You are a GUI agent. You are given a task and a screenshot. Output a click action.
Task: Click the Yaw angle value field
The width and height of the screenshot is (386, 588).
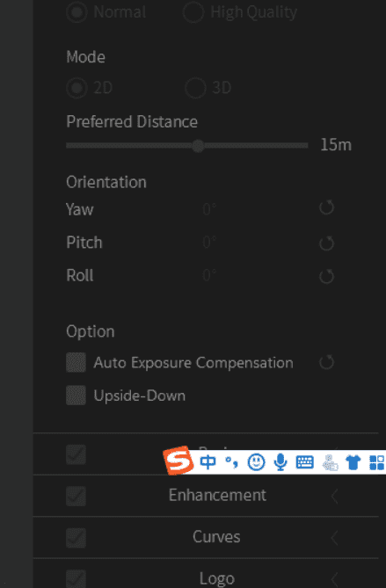coord(209,209)
